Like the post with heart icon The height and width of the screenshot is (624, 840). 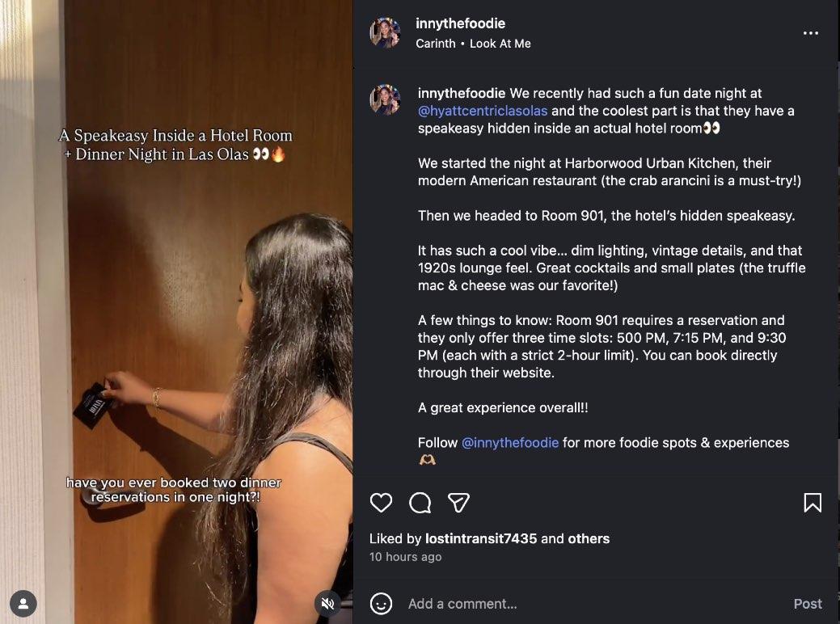381,503
